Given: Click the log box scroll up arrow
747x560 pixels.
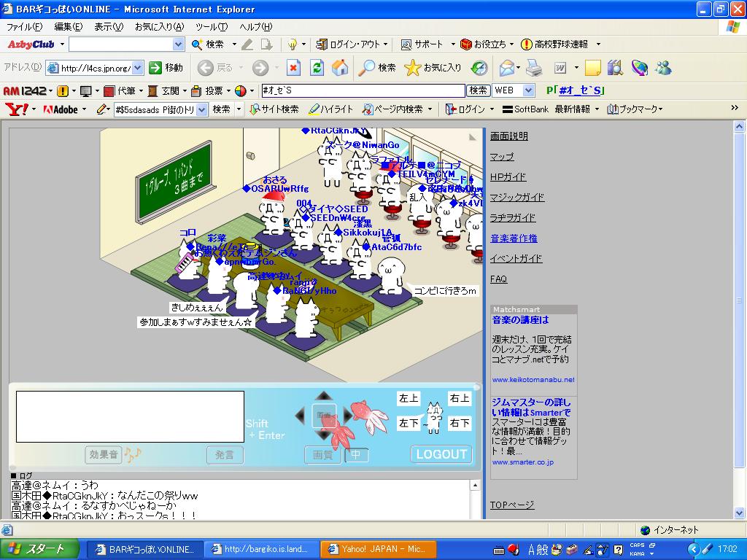Looking at the screenshot, I should 475,485.
